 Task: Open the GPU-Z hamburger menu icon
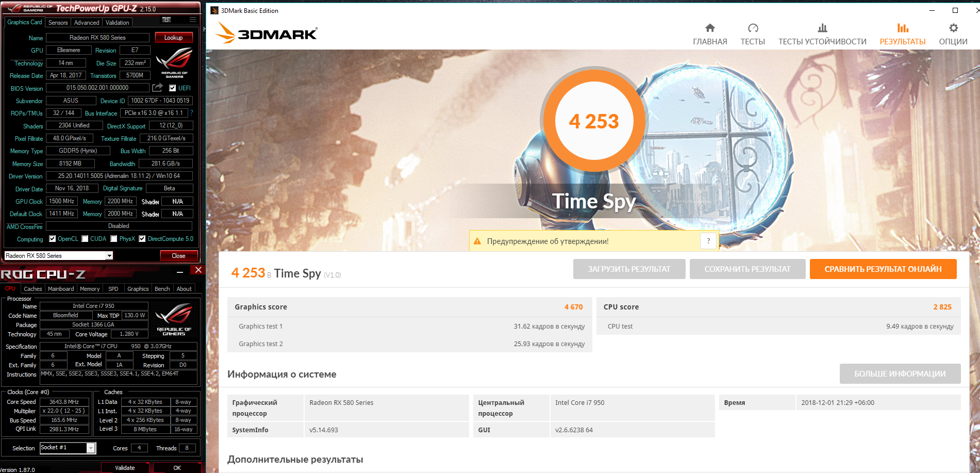click(x=193, y=20)
